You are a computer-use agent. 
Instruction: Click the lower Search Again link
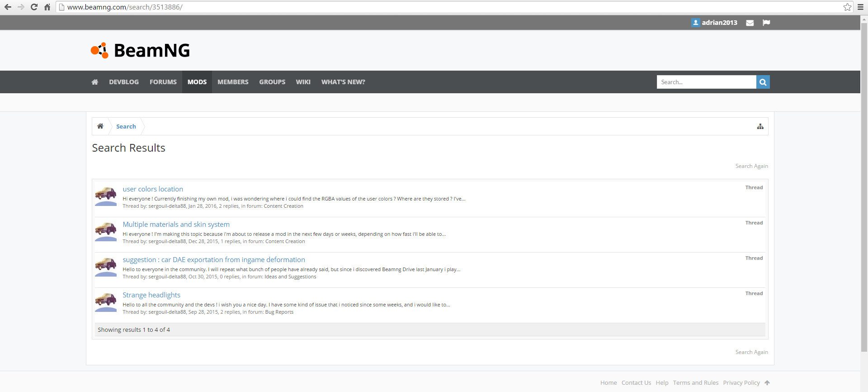coord(751,352)
